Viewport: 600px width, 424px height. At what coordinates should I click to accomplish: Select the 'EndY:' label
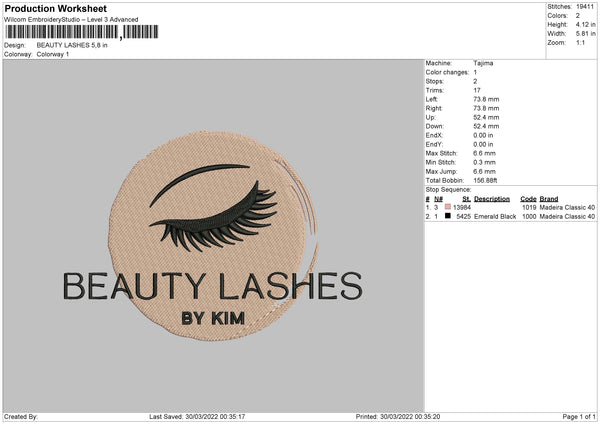(434, 145)
